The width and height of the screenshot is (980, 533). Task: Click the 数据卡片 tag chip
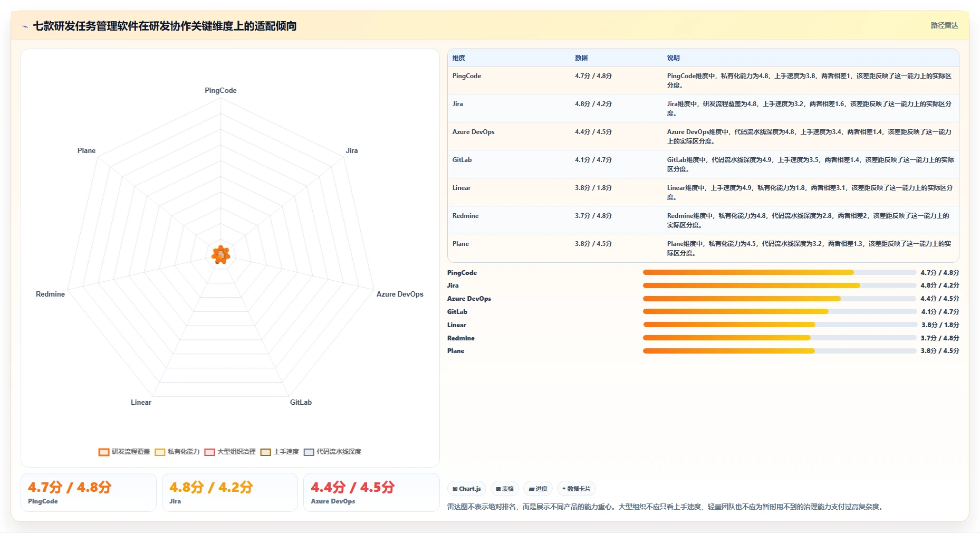click(576, 489)
